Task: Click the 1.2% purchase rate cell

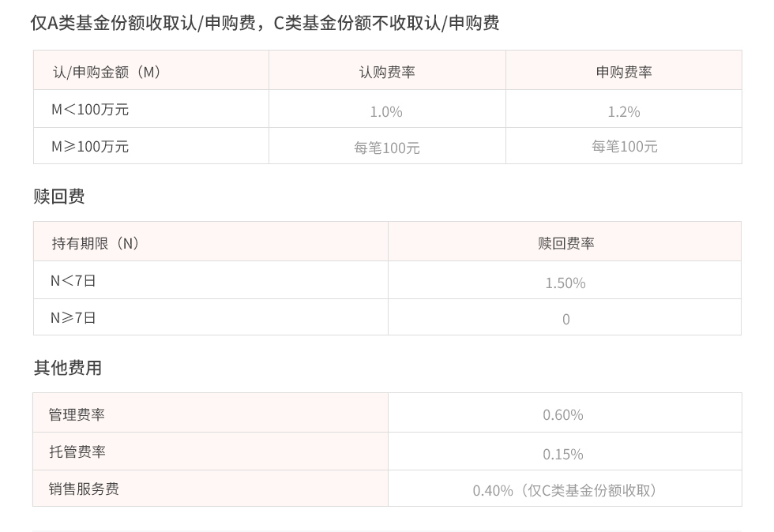Action: click(x=624, y=111)
